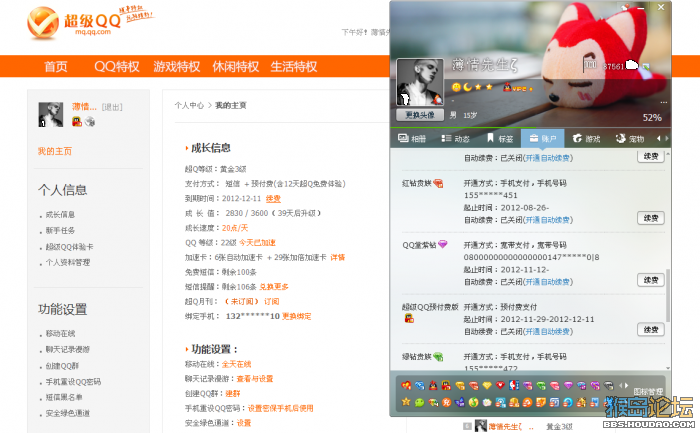
Task: Click tab strip left scroll arrow
Action: click(x=658, y=138)
